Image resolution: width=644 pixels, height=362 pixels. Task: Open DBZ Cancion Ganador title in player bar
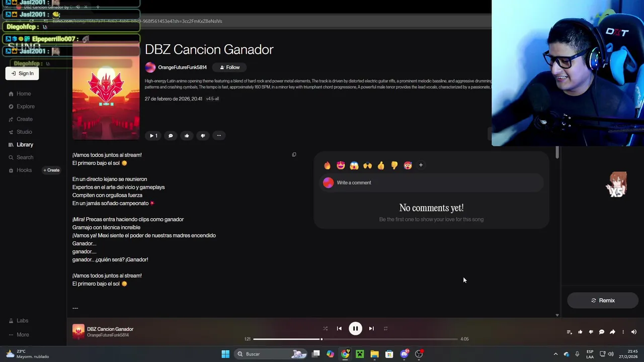pyautogui.click(x=110, y=329)
